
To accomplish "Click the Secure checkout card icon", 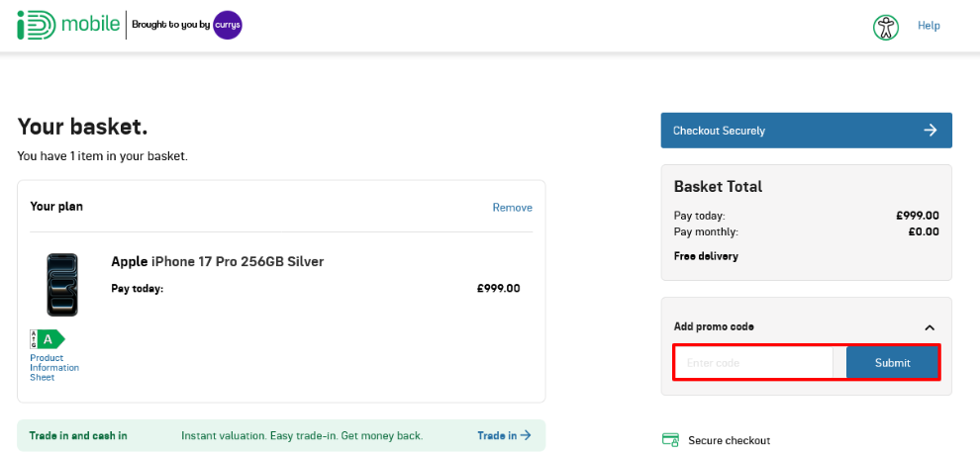I will pos(670,440).
